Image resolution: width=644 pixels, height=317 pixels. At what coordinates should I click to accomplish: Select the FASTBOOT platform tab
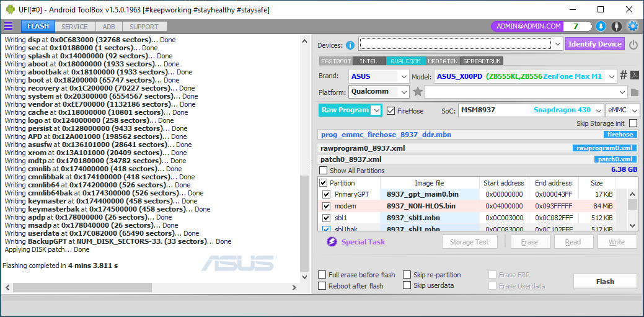point(335,61)
